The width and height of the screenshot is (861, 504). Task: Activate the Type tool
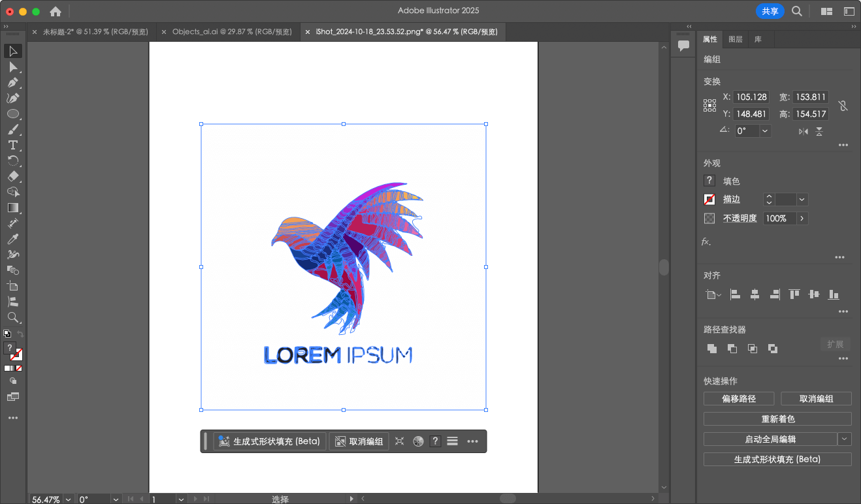point(13,146)
